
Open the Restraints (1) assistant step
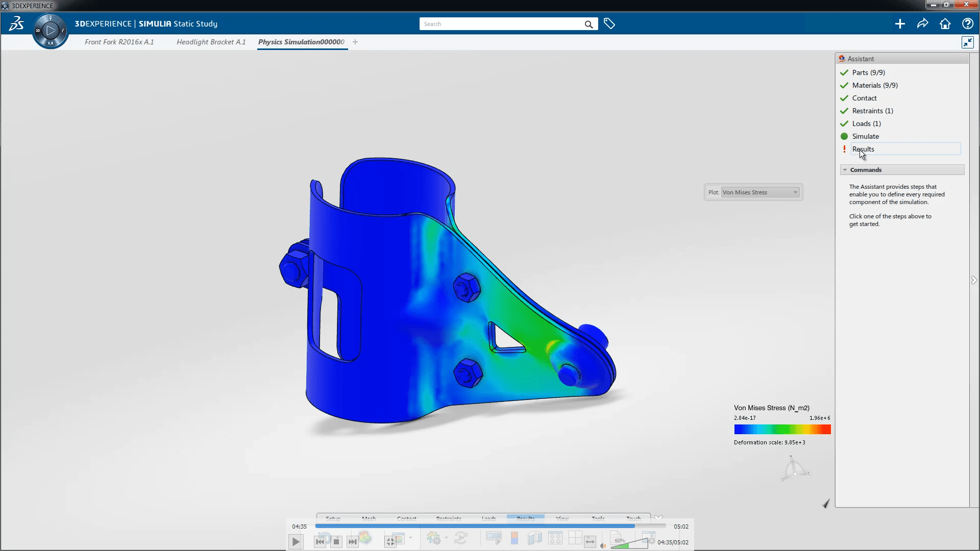872,111
